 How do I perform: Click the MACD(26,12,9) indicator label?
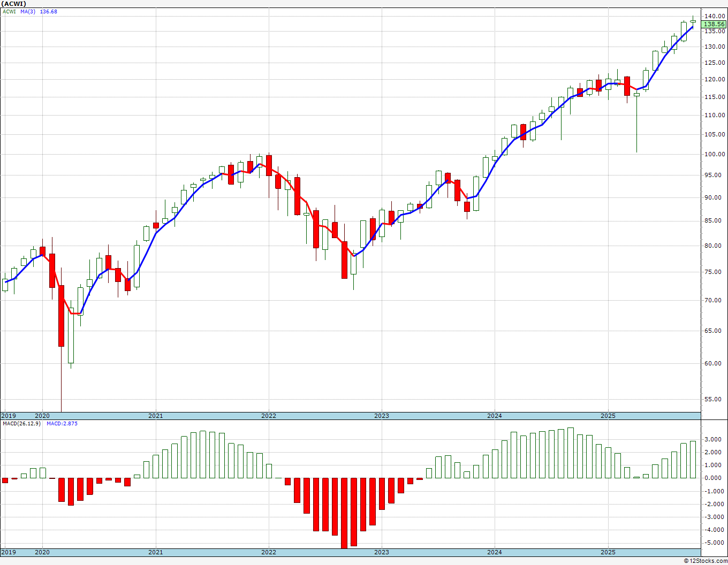21,424
